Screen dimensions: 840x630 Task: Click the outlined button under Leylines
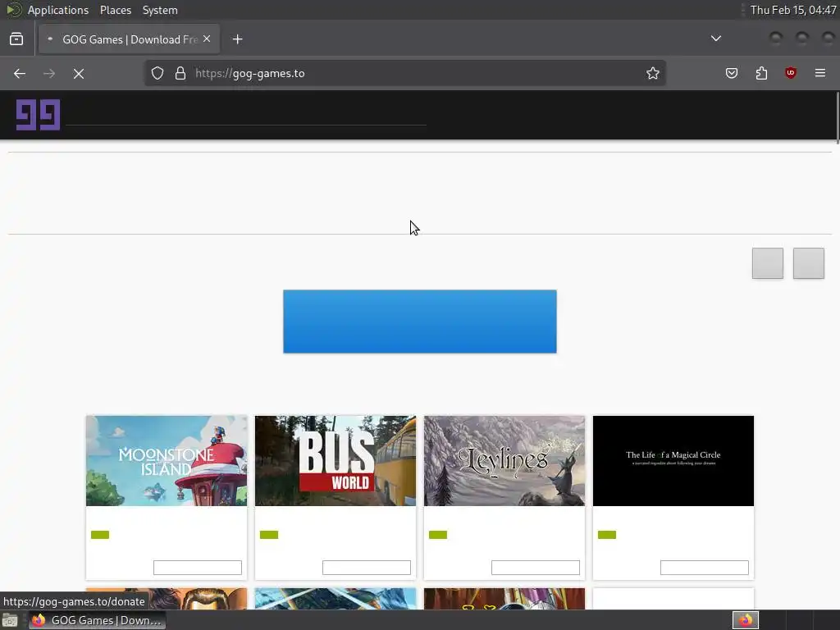pos(536,568)
